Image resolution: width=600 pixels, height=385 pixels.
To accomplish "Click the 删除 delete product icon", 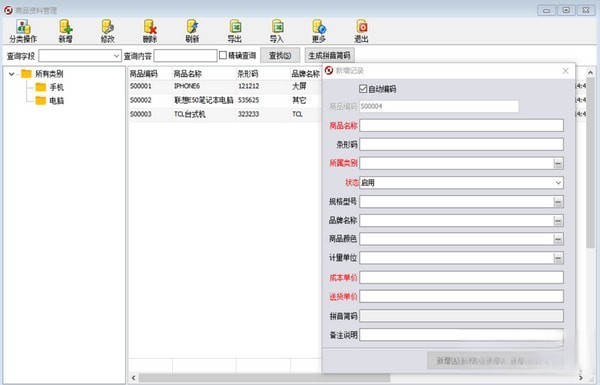I will tap(150, 31).
